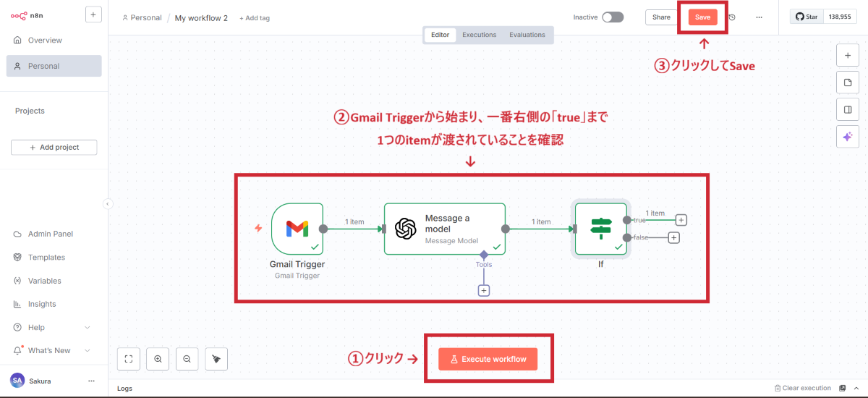Switch to the Executions tab

(x=479, y=35)
